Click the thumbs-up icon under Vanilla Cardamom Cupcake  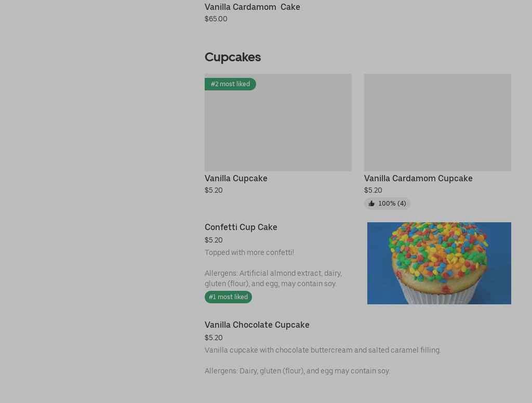pos(371,204)
